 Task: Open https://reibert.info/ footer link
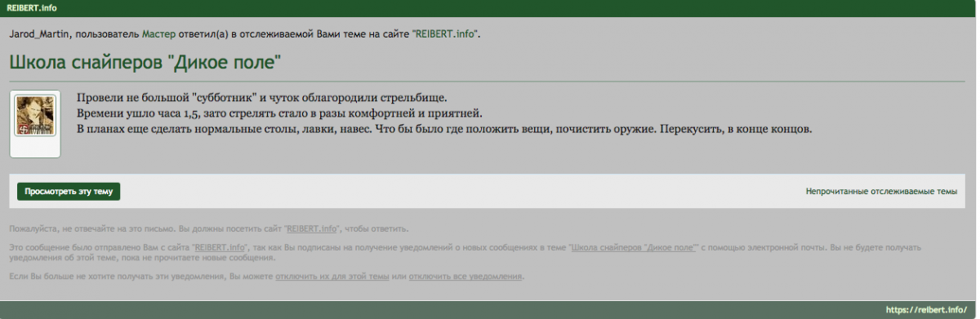(926, 310)
